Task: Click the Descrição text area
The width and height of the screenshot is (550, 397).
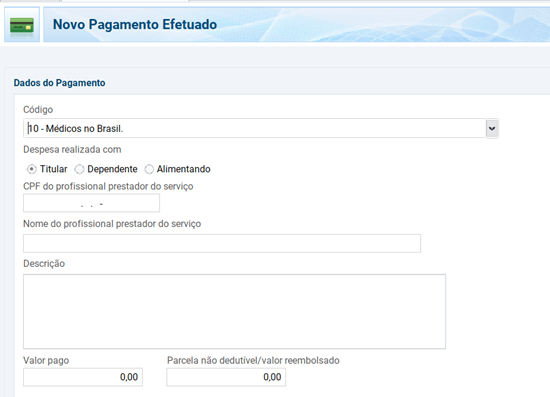Action: tap(234, 311)
